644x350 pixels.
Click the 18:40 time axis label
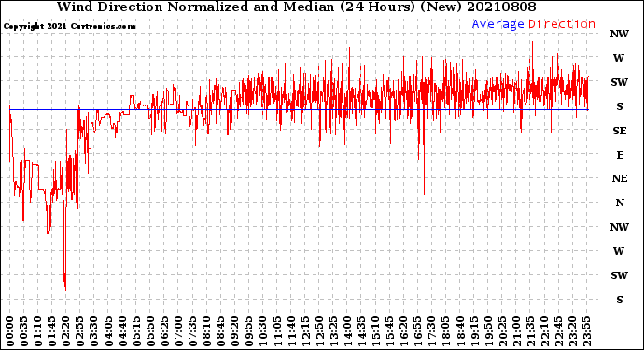pos(460,331)
